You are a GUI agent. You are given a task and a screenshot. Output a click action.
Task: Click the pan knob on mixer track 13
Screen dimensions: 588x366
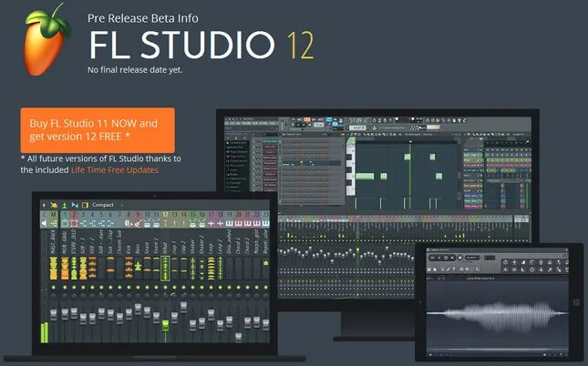point(174,296)
